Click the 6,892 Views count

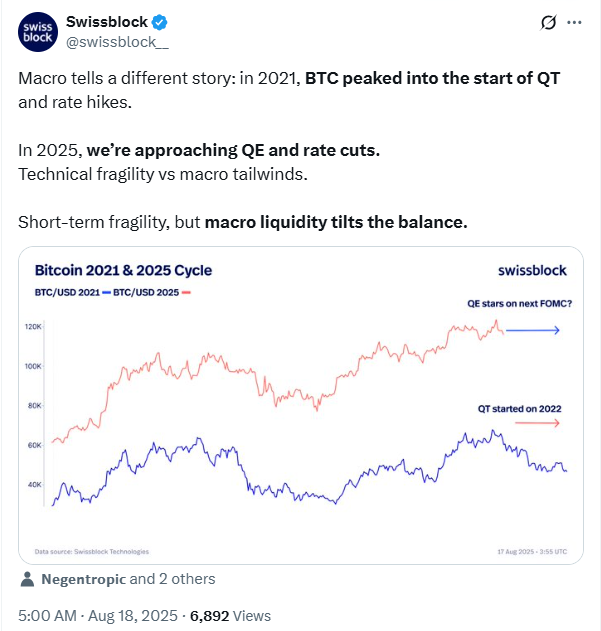237,616
